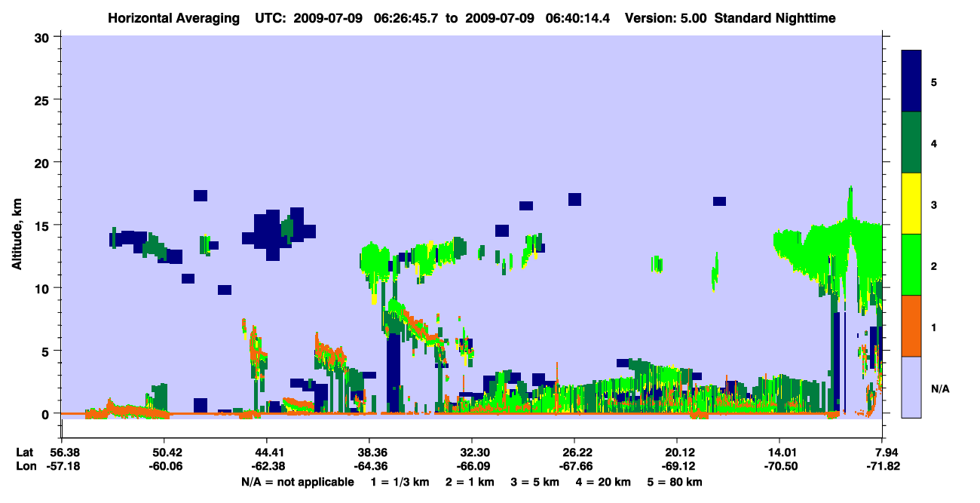Click latitude value 14.01
The height and width of the screenshot is (503, 980).
[x=779, y=452]
